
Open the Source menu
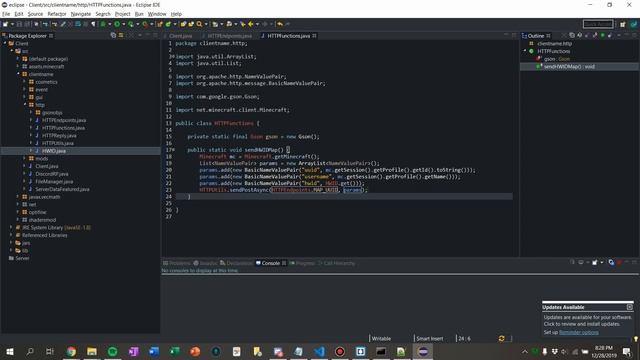tap(35, 14)
